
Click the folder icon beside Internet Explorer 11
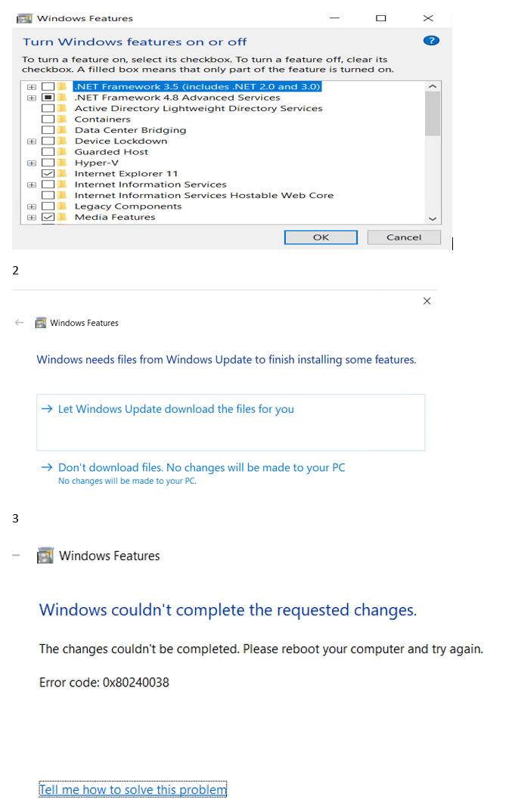(63, 173)
